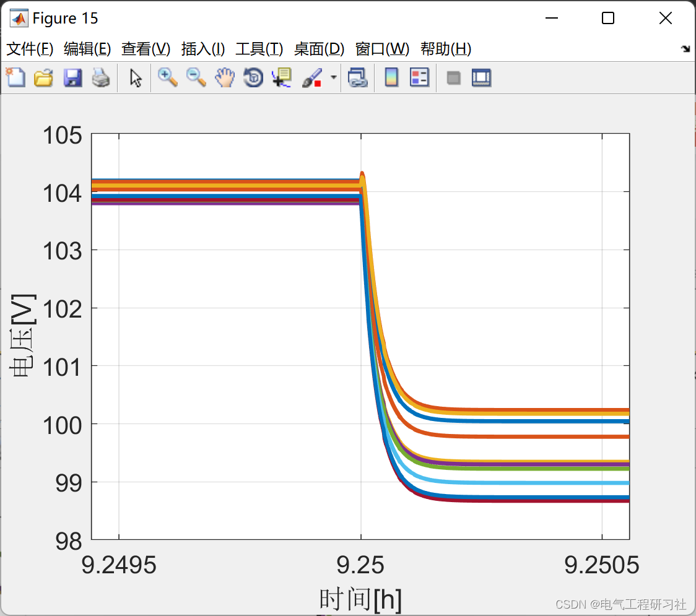This screenshot has height=616, width=696.
Task: Click the y-axis tick label 98
Action: pyautogui.click(x=69, y=542)
